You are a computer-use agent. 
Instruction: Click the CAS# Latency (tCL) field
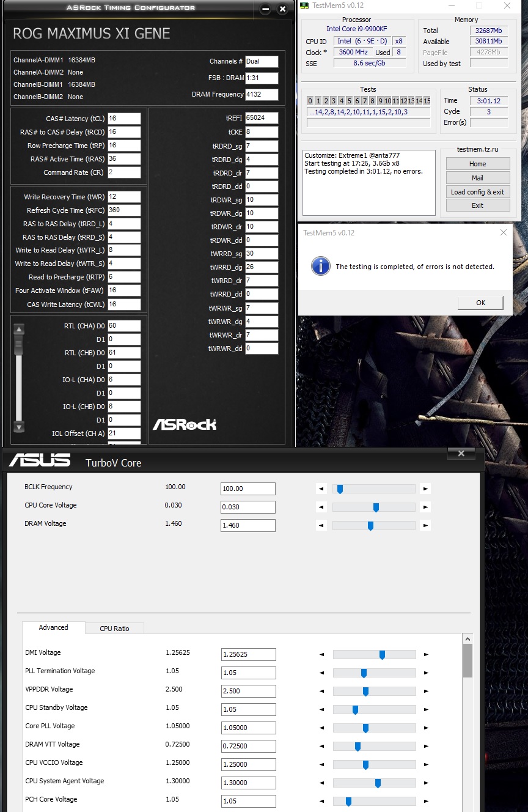[124, 119]
